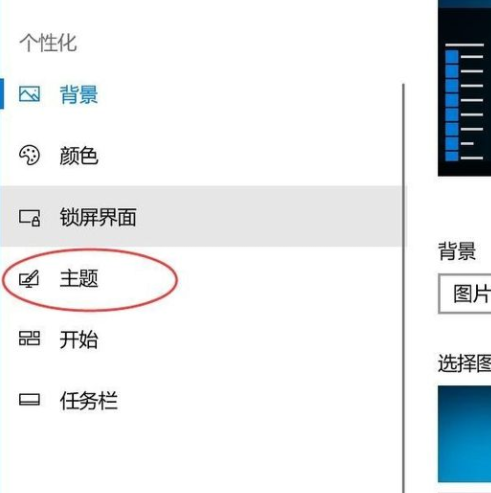Switch to the 开始 settings page

pos(200,339)
